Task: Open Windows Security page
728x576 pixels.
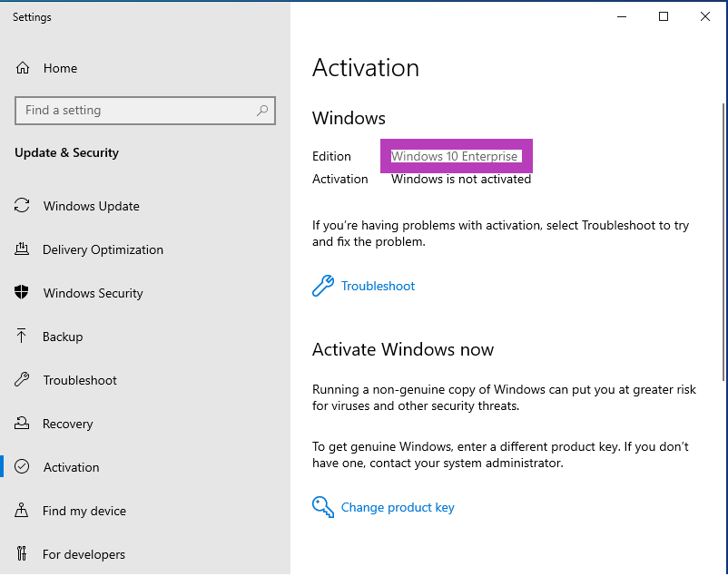Action: [x=145, y=293]
